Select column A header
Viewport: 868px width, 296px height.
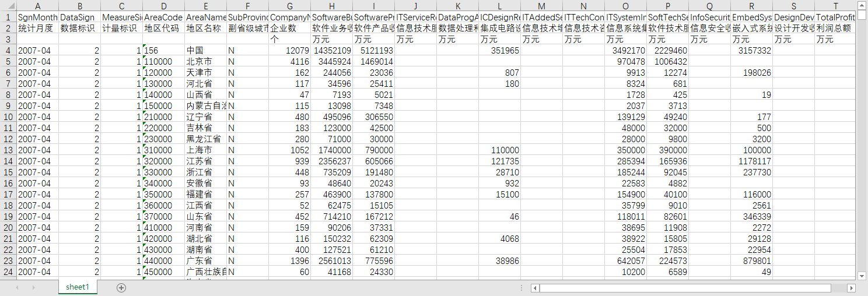click(38, 6)
